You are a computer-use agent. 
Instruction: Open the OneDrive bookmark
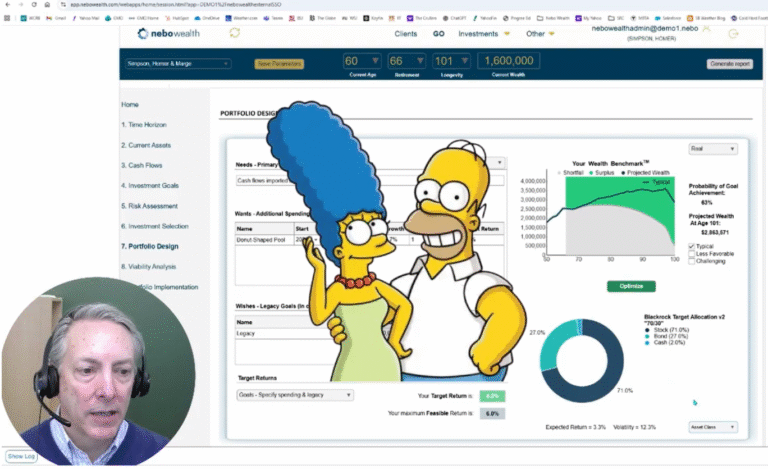(207, 18)
